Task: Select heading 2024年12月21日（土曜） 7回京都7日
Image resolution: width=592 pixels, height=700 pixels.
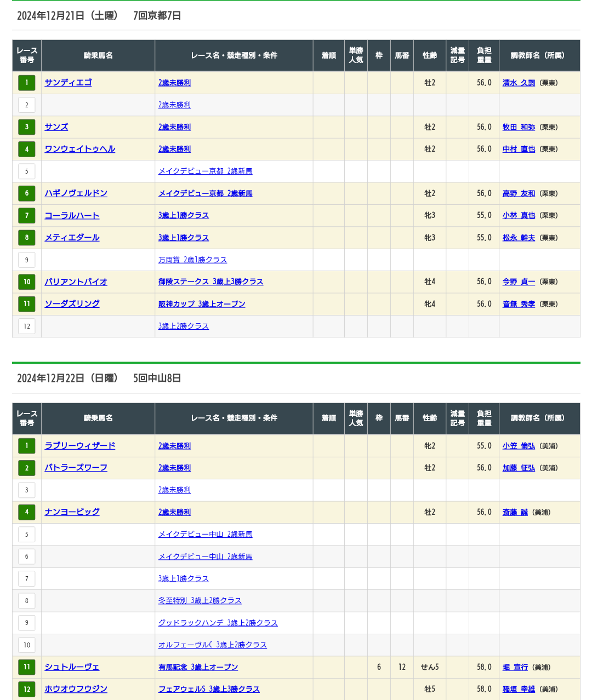Action: (x=99, y=15)
